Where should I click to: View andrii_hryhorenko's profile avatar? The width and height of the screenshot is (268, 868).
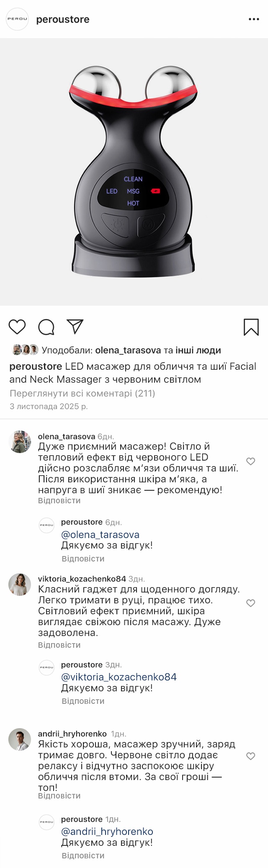[x=20, y=739]
